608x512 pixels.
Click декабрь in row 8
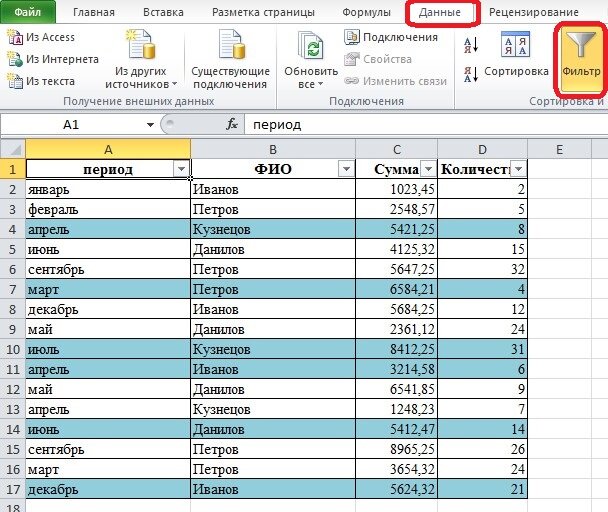click(108, 309)
